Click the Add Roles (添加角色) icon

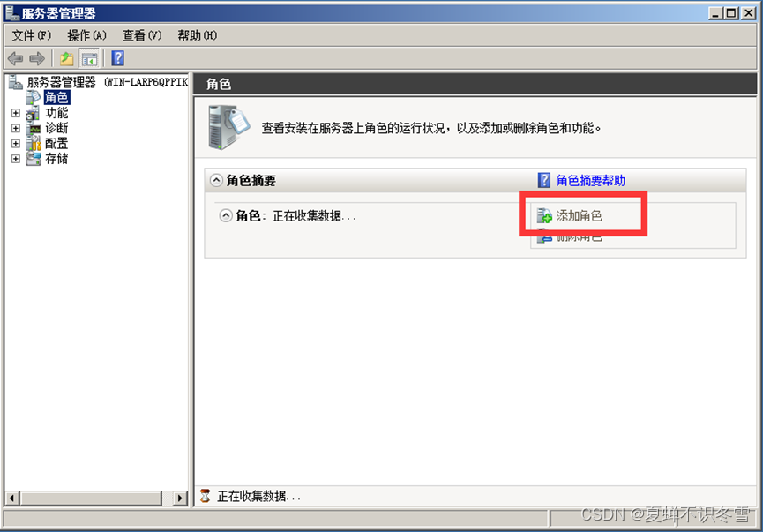(x=544, y=215)
